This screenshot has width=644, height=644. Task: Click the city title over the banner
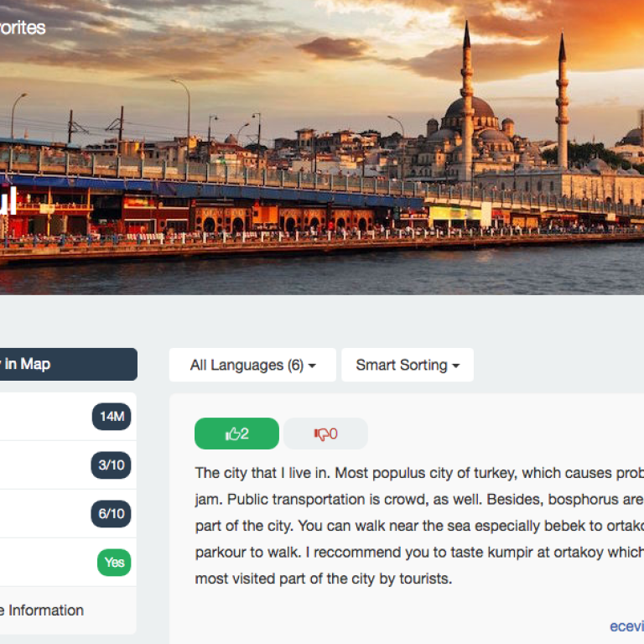[7, 204]
